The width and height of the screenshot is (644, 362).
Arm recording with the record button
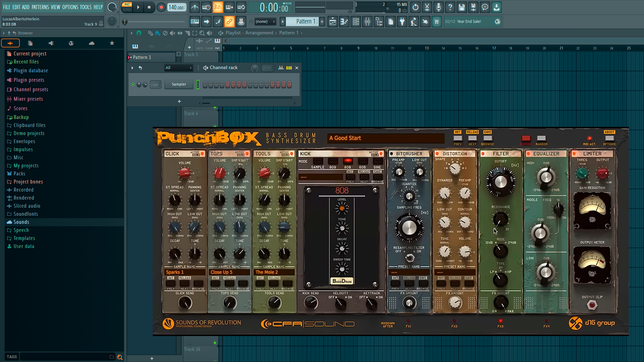[161, 7]
